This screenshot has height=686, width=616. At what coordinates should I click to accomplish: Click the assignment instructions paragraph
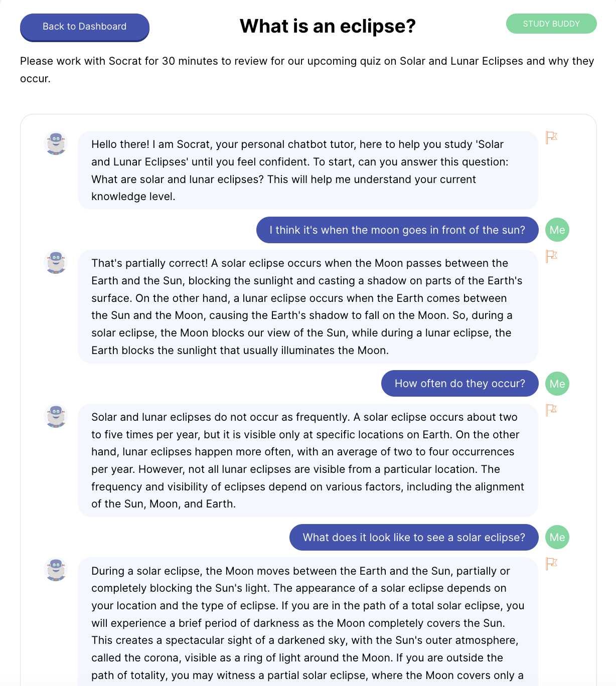click(x=307, y=70)
